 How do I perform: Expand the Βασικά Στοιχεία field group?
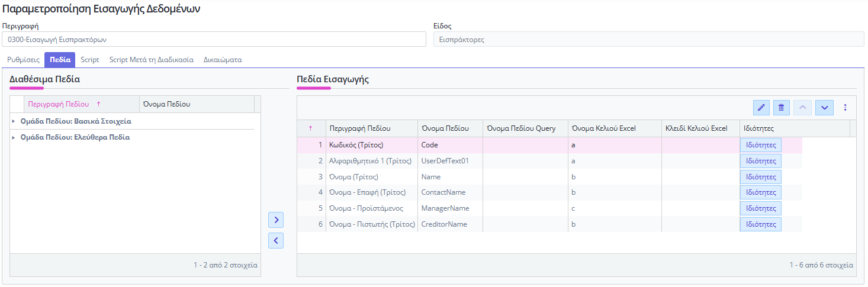point(14,121)
